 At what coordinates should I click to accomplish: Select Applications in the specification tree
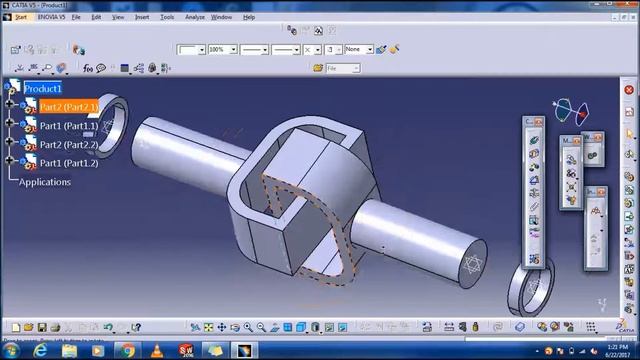coord(45,182)
